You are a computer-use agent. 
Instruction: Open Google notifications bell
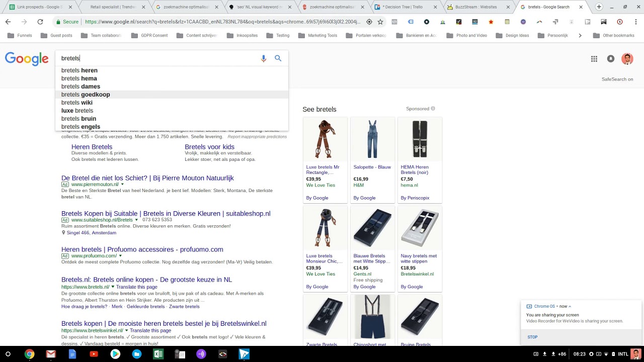[610, 59]
